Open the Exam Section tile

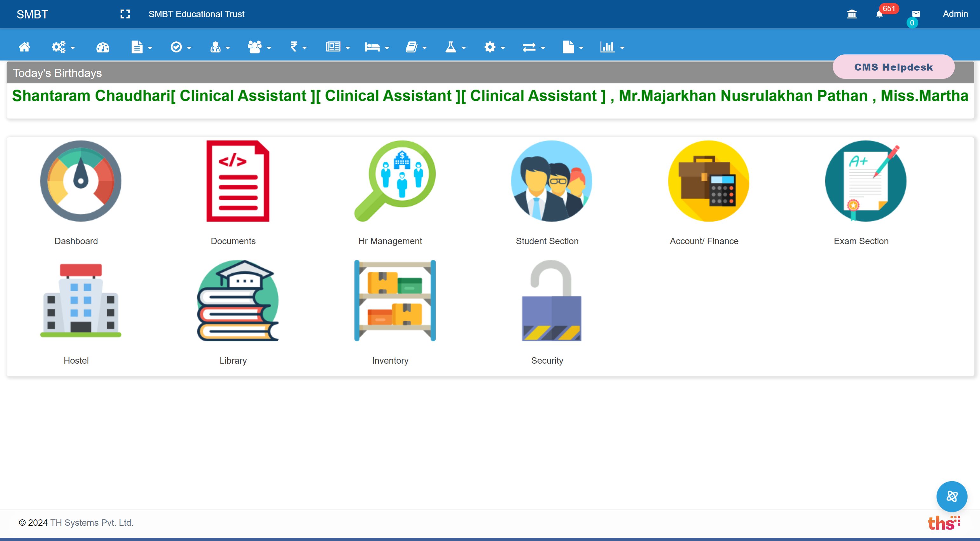click(865, 181)
